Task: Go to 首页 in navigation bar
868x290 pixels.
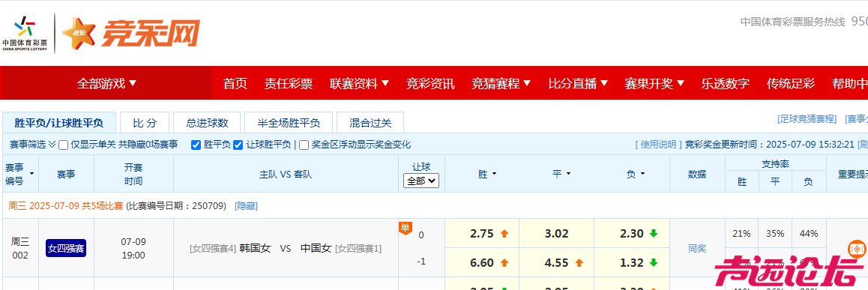Action: pos(235,84)
